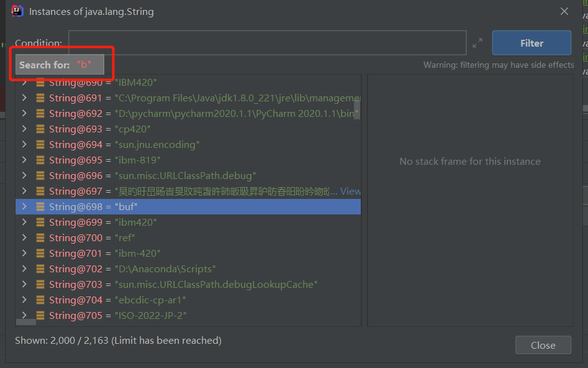Select the "ibm-819" string row
Image resolution: width=588 pixels, height=368 pixels.
point(188,160)
